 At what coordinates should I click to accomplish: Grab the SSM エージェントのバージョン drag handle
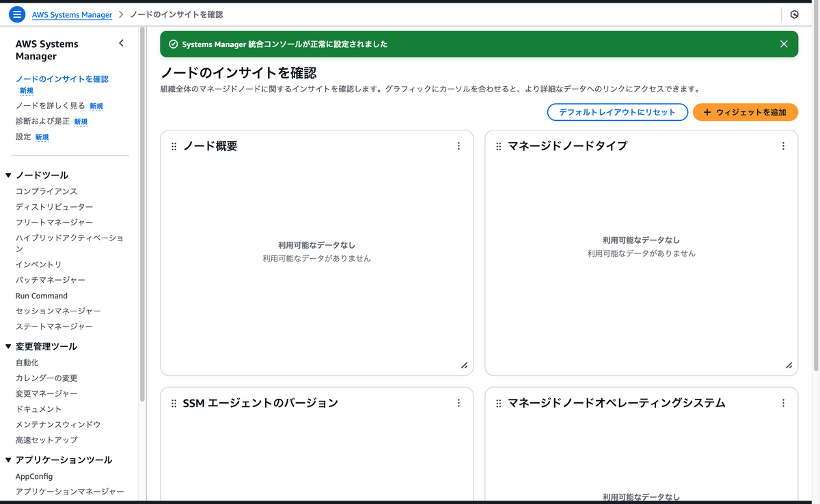(x=174, y=403)
